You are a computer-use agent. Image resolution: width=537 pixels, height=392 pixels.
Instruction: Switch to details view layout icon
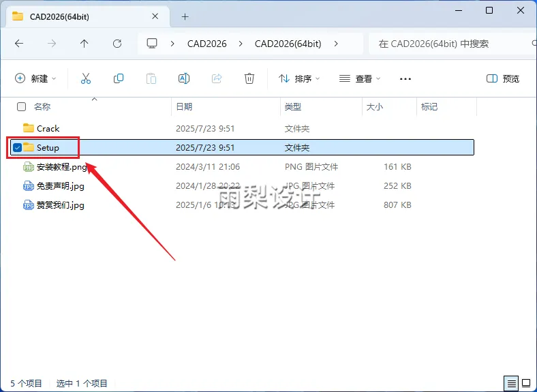tap(511, 382)
